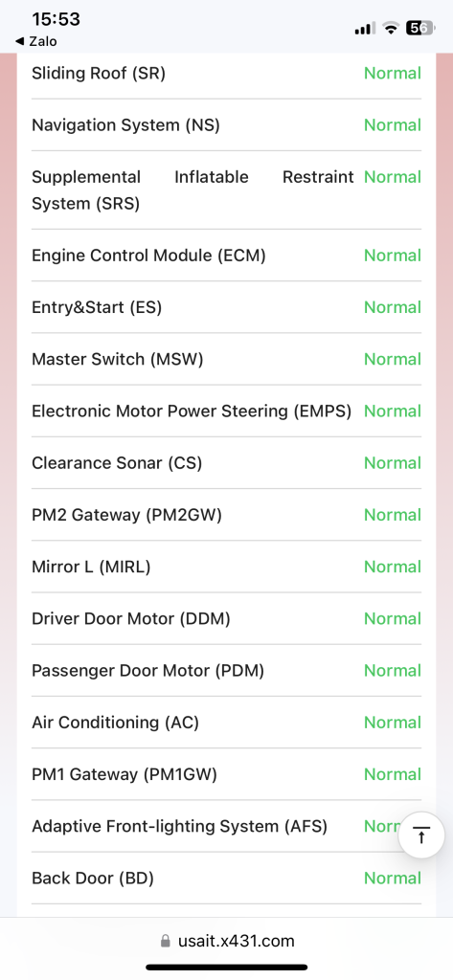Open Driver Door Motor (DDM)
Screen dimensions: 453x980
226,618
